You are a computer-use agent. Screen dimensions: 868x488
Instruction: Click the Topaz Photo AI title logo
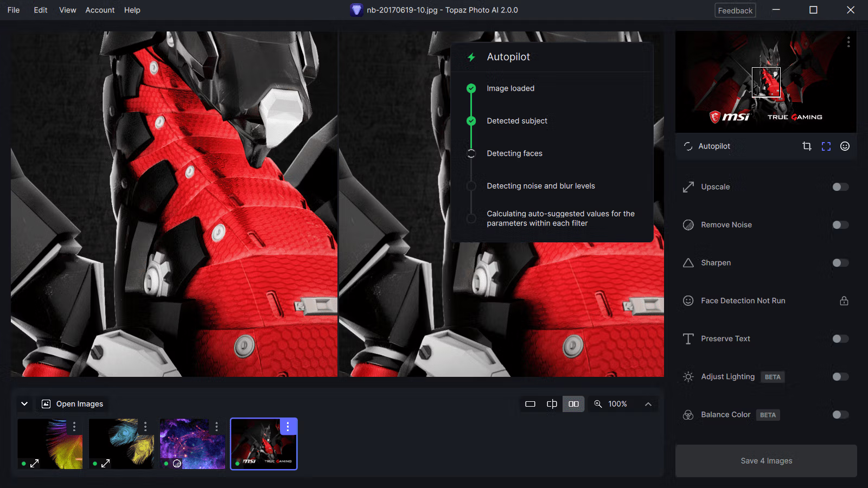click(356, 10)
